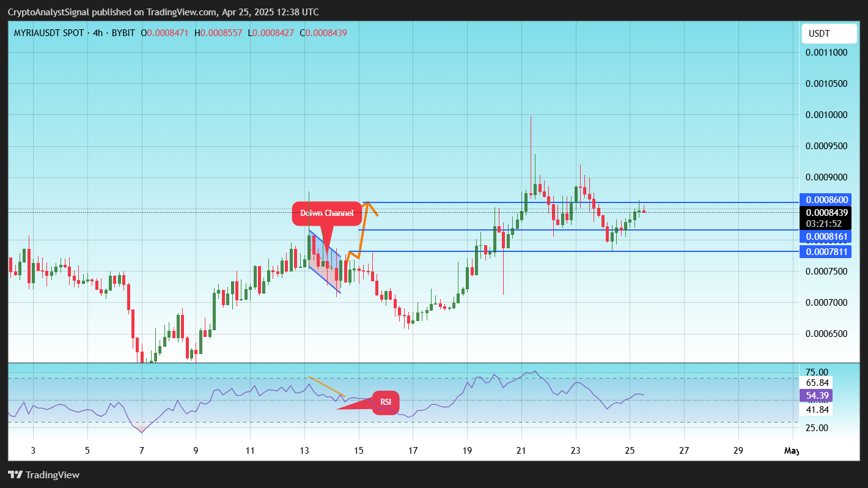Image resolution: width=868 pixels, height=488 pixels.
Task: Click the RSI value label 54.39
Action: tap(817, 396)
